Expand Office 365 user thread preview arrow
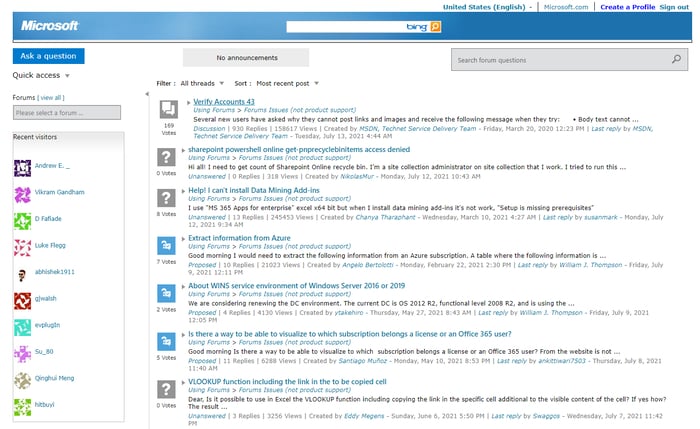Image resolution: width=700 pixels, height=429 pixels. point(183,335)
